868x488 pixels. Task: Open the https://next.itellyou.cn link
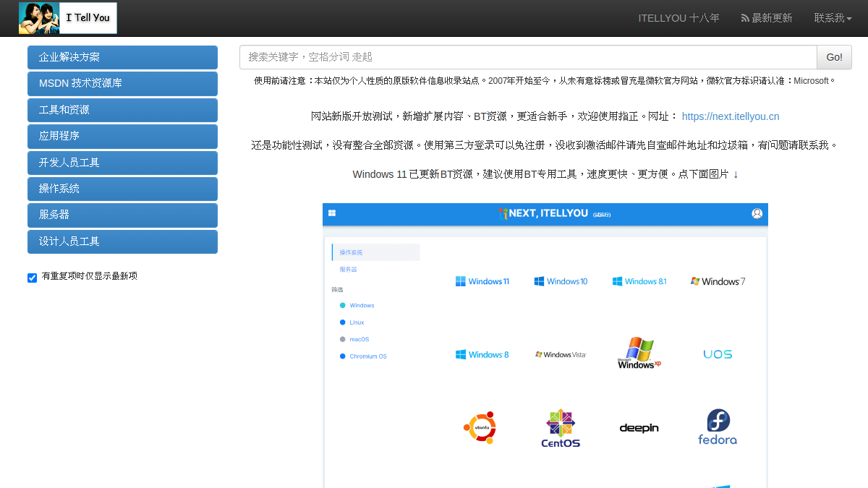(x=731, y=116)
